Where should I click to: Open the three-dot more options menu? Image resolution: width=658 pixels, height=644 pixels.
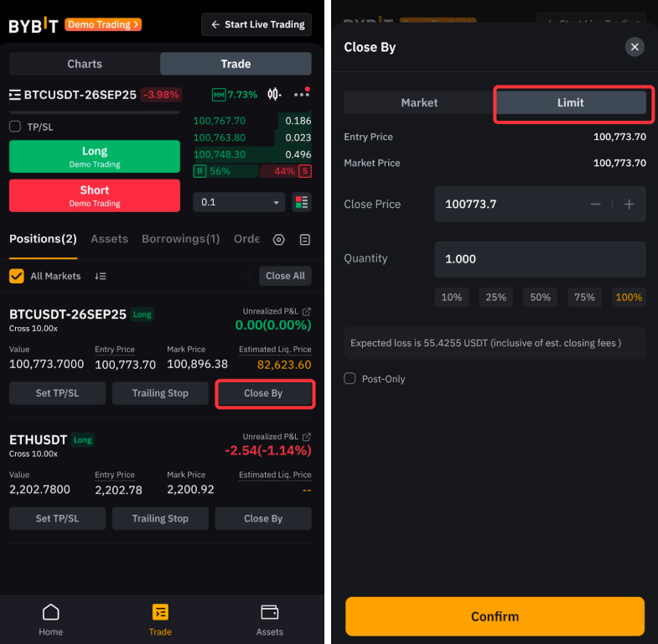pyautogui.click(x=301, y=94)
